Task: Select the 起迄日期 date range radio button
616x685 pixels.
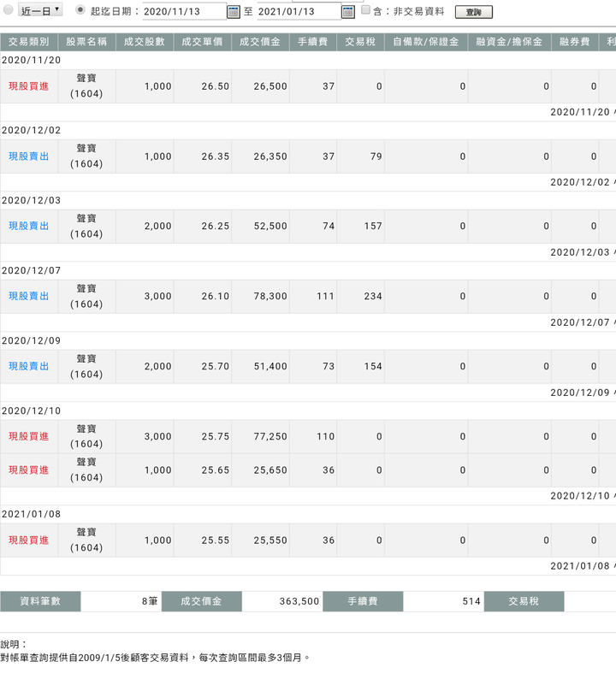Action: click(x=80, y=9)
